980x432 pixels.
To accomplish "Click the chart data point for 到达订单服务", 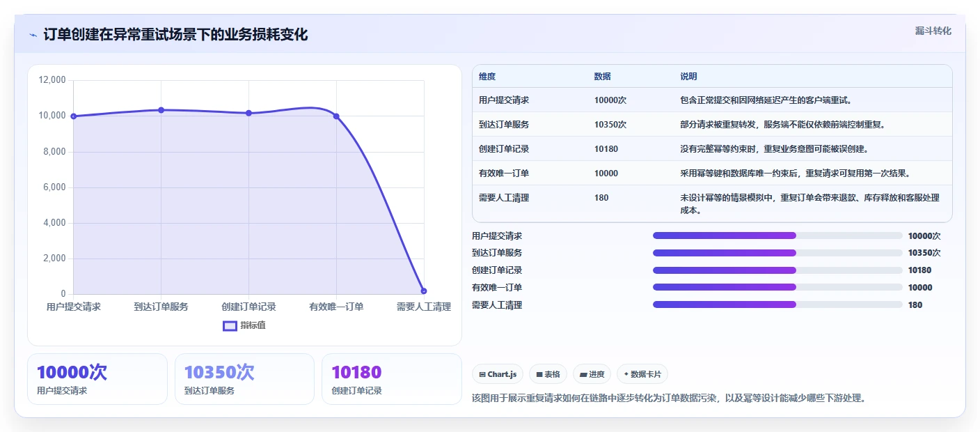I will click(161, 110).
